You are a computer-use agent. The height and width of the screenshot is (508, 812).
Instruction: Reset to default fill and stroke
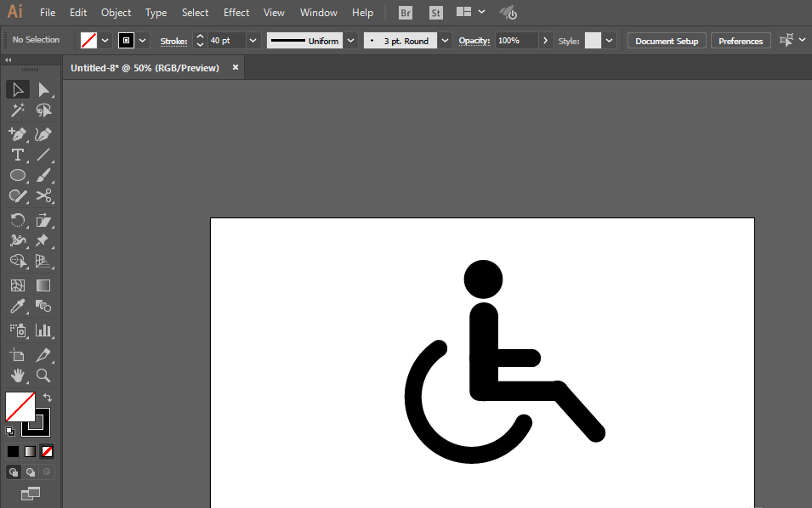point(10,431)
